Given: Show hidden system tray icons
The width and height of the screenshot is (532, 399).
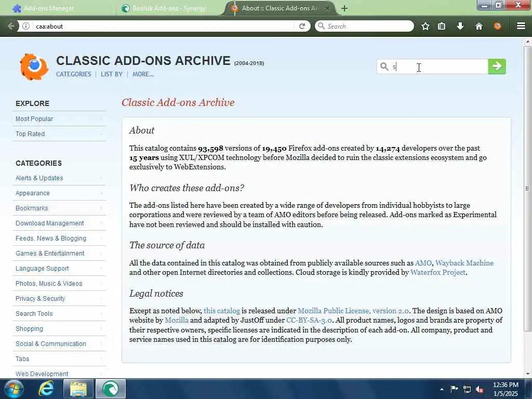Looking at the screenshot, I should pos(442,389).
